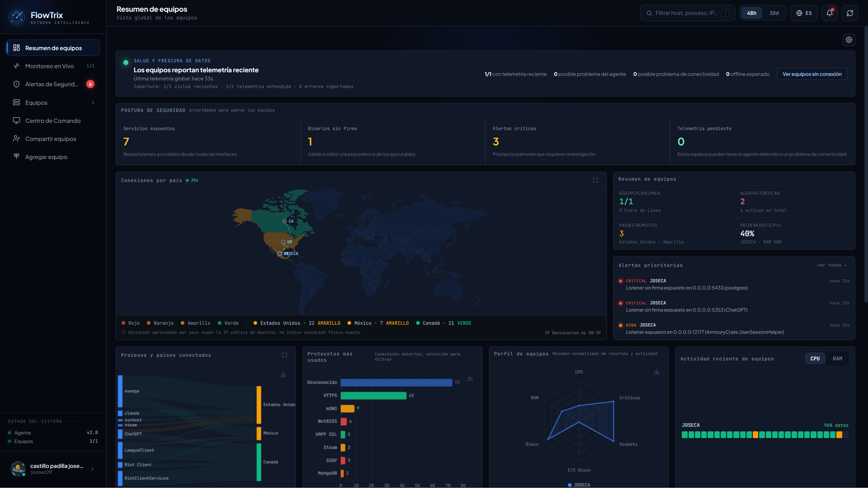Go to Monitoreo en Vivo
868x488 pixels.
[x=53, y=66]
